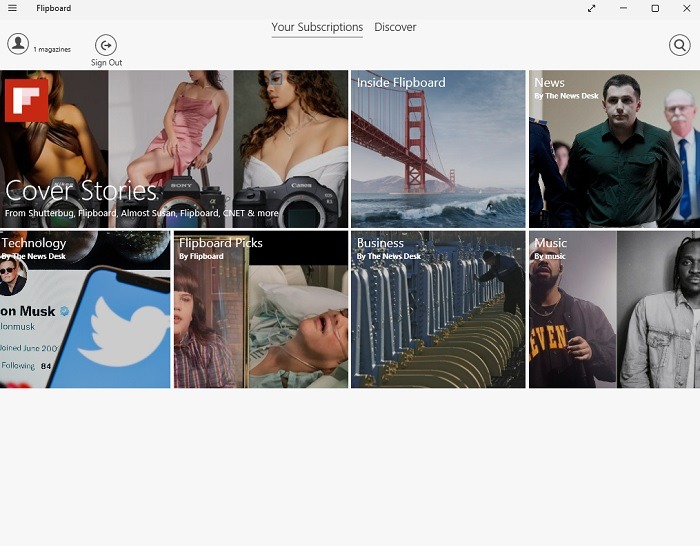Click the Flipboard title in title bar
This screenshot has height=546, width=700.
(54, 8)
